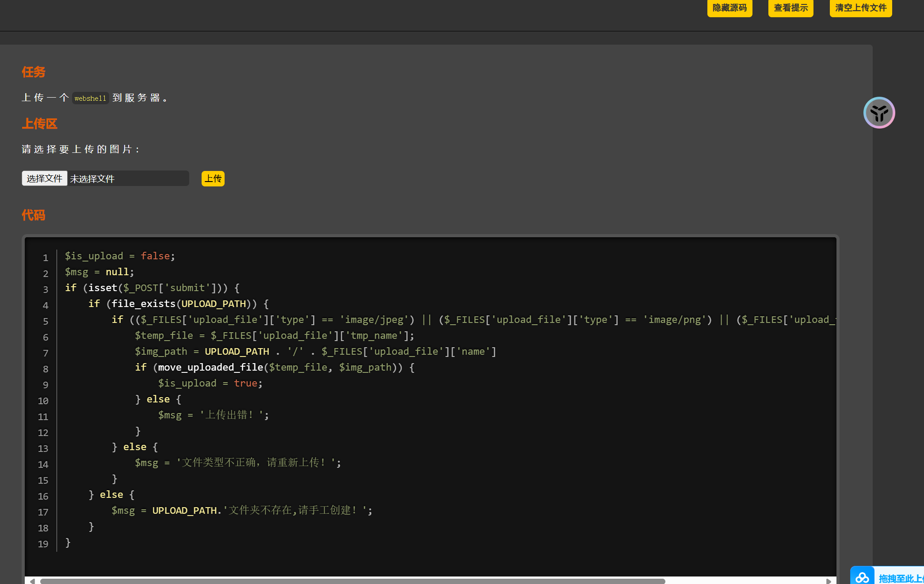The image size is (924, 584).
Task: Click the 代码 section heading
Action: [x=34, y=215]
